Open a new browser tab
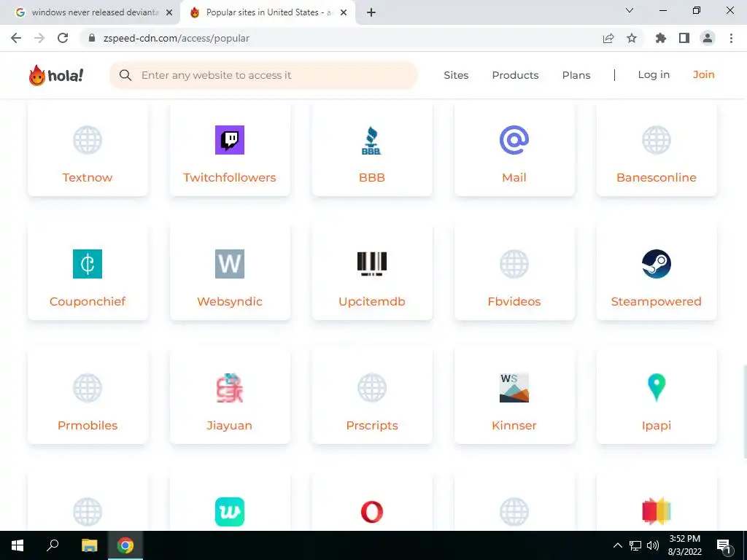This screenshot has width=747, height=560. (371, 12)
